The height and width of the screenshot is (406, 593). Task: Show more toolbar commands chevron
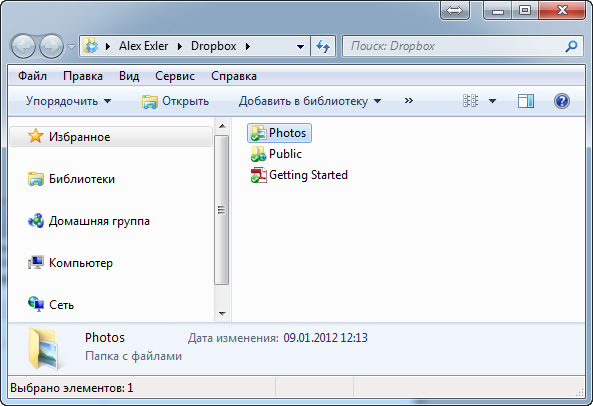(x=408, y=101)
